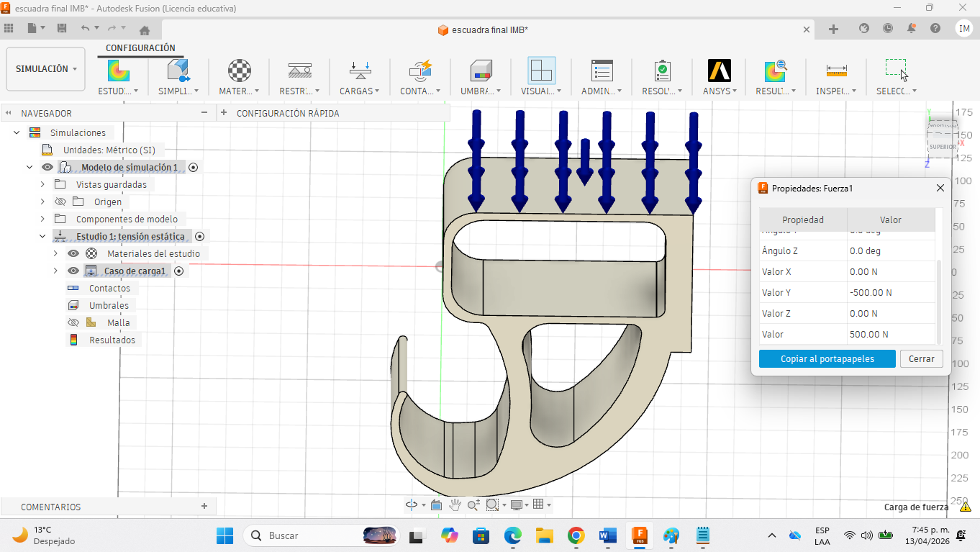Show the Malla using its eye icon
Image resolution: width=980 pixels, height=552 pixels.
click(x=73, y=323)
